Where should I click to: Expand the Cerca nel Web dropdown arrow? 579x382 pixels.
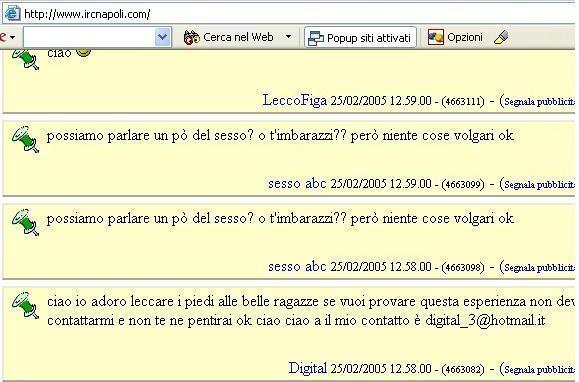[288, 37]
